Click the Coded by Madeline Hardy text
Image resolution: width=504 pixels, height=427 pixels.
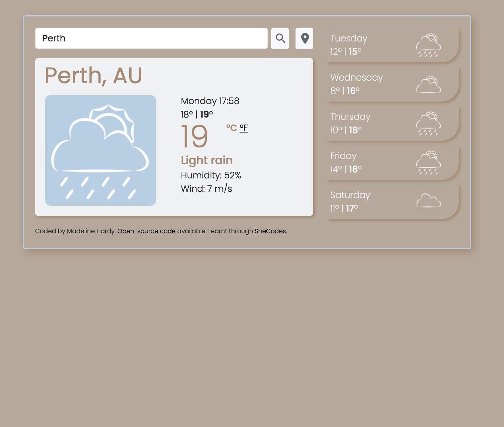point(75,231)
